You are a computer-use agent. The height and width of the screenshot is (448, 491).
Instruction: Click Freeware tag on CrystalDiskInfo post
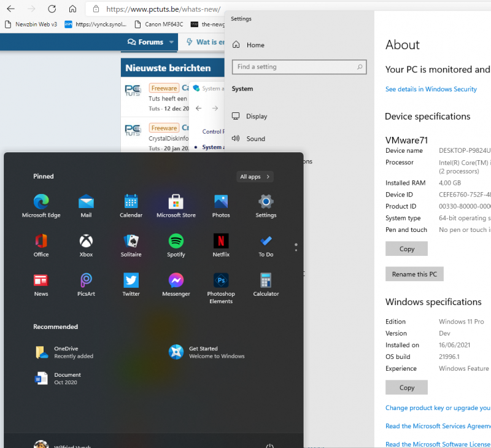(x=164, y=128)
